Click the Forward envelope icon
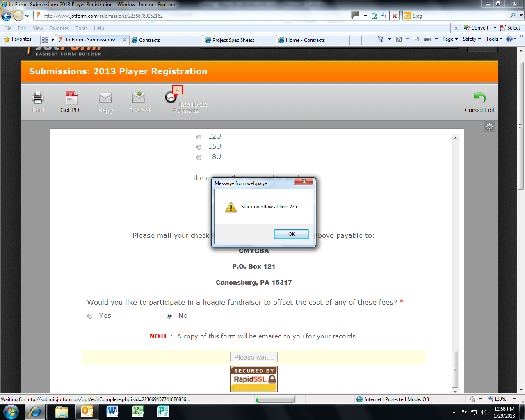525x420 pixels. tap(139, 98)
